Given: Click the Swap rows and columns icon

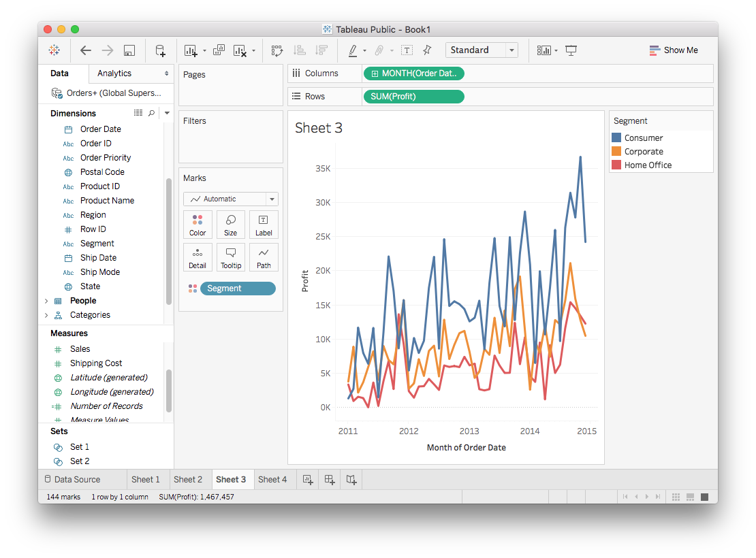Looking at the screenshot, I should pos(277,50).
